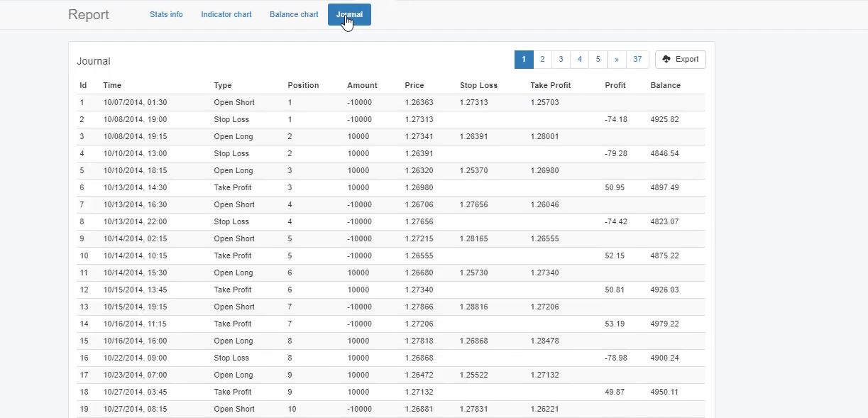Click the Profit column header
Viewport: 868px width, 418px height.
click(615, 85)
